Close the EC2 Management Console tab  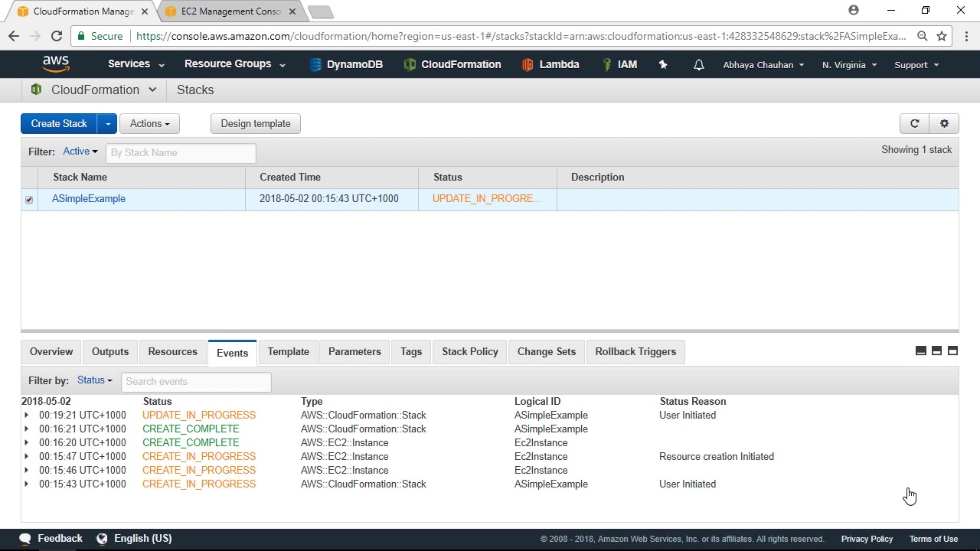(x=292, y=11)
